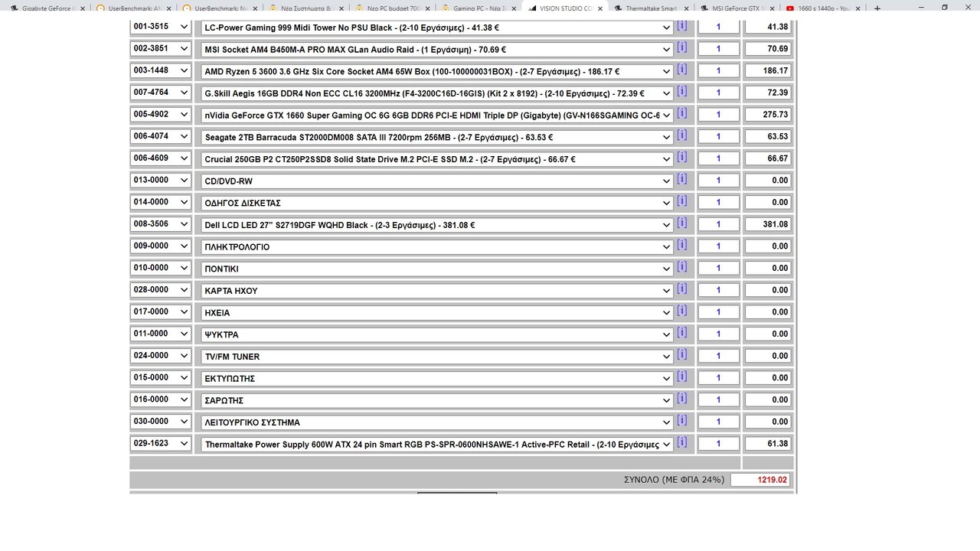
Task: Open info icon in ΛΕΙΤΟΥΡΓΙΚΟ ΣΥΣΤΗΜΑ row
Action: 681,421
